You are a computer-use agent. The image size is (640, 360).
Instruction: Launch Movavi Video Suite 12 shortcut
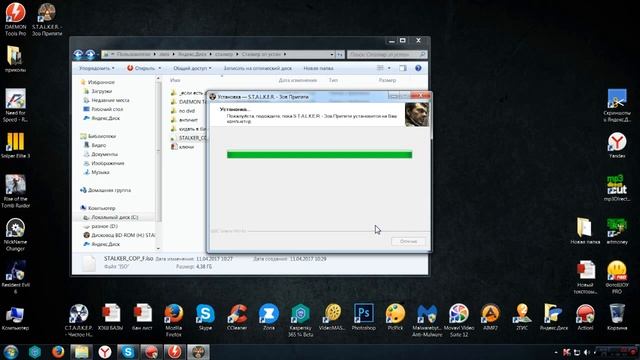(x=459, y=320)
